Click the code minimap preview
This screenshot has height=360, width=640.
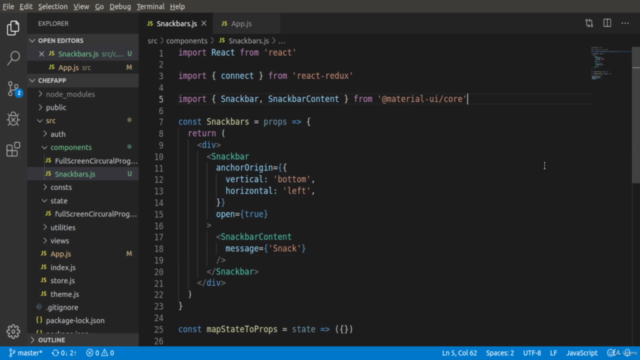[611, 63]
